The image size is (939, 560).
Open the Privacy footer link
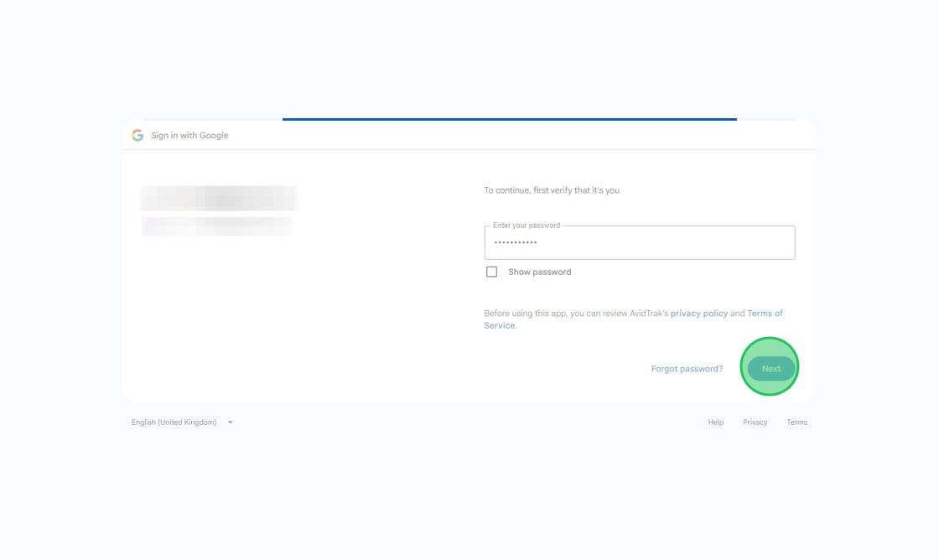coord(755,423)
